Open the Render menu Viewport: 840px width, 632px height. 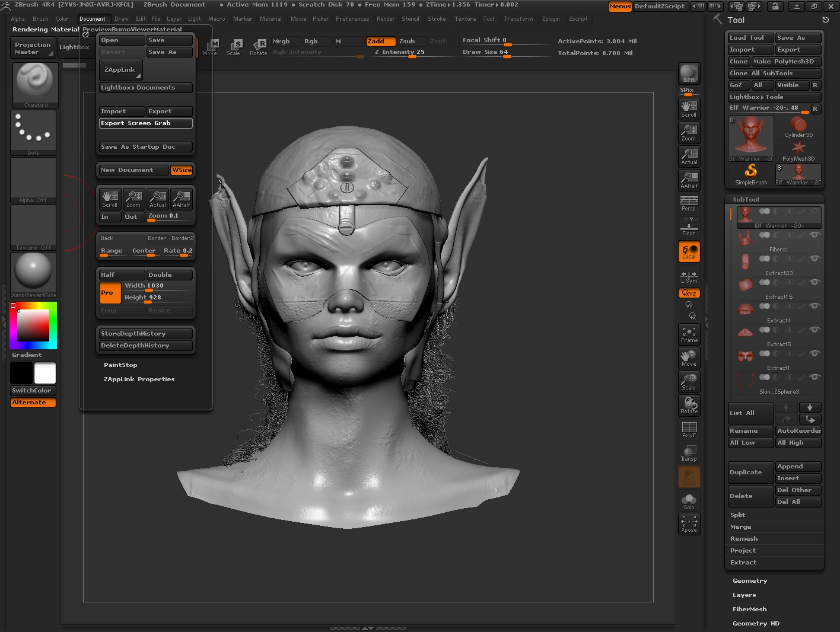click(386, 19)
